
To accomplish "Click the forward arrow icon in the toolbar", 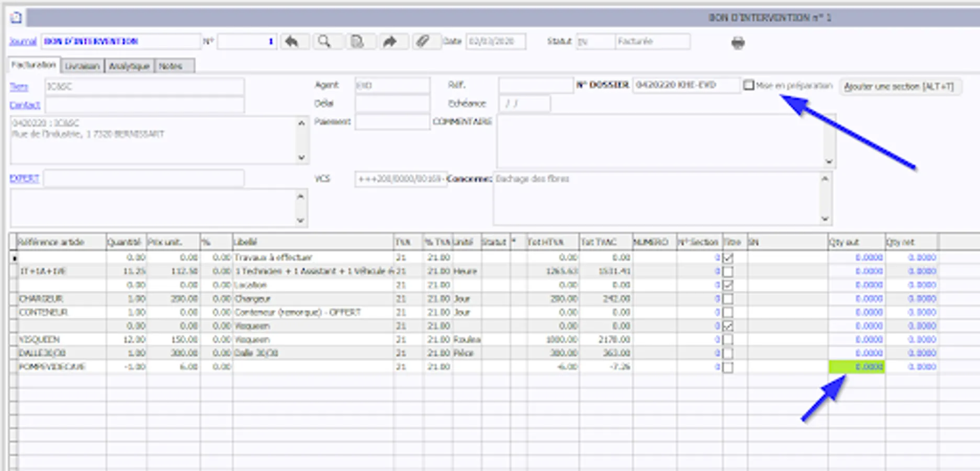I will (x=390, y=41).
